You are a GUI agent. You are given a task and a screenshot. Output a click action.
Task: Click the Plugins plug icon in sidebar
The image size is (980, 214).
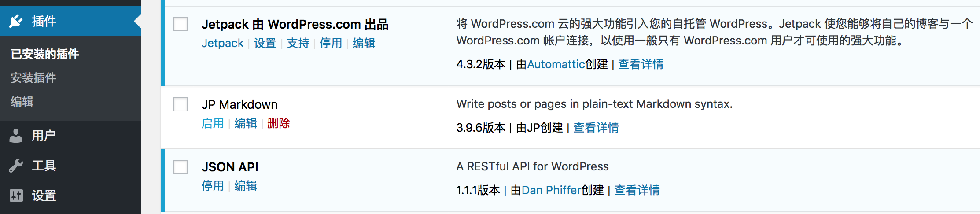[16, 21]
